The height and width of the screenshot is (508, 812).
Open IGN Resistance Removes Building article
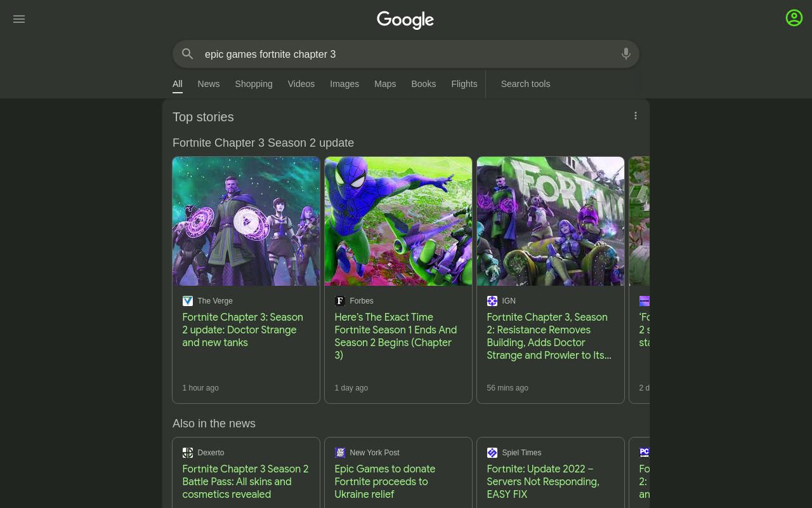pyautogui.click(x=549, y=337)
